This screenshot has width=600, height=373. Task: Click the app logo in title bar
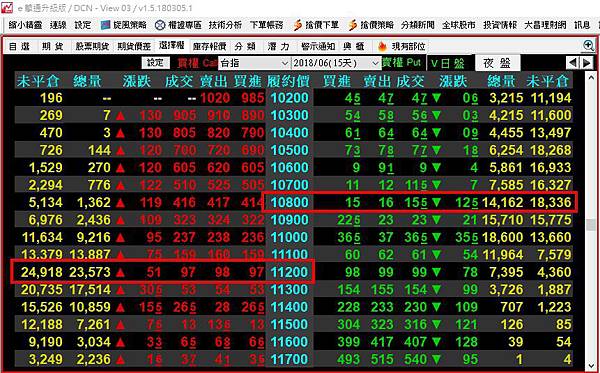(x=7, y=7)
